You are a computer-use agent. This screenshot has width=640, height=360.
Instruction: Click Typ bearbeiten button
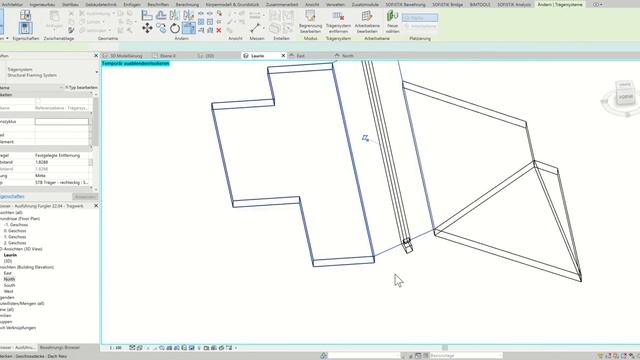pos(81,87)
